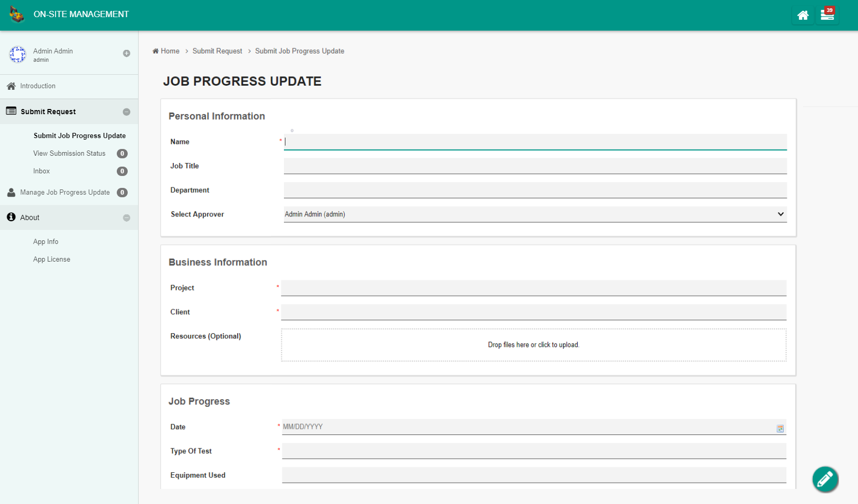Click the person icon beside Manage Job Progress Update
858x504 pixels.
tap(10, 192)
